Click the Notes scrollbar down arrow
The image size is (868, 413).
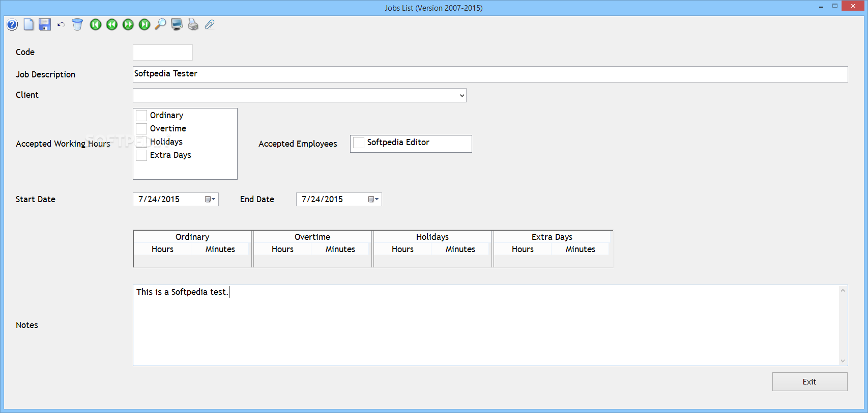(x=843, y=361)
